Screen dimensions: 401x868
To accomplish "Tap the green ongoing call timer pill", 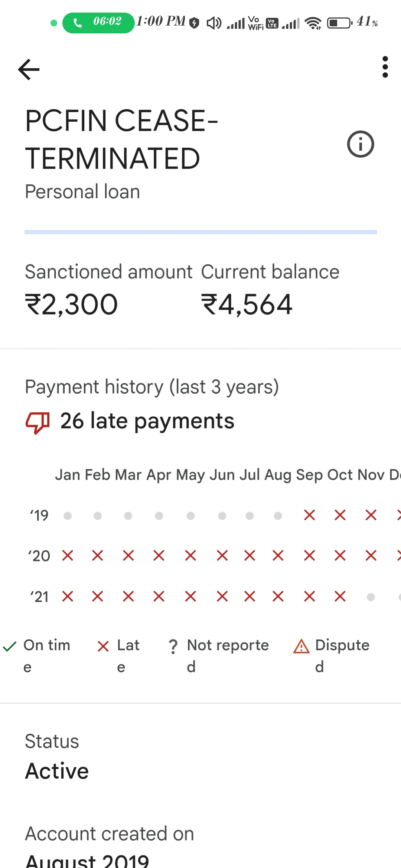I will coord(98,23).
